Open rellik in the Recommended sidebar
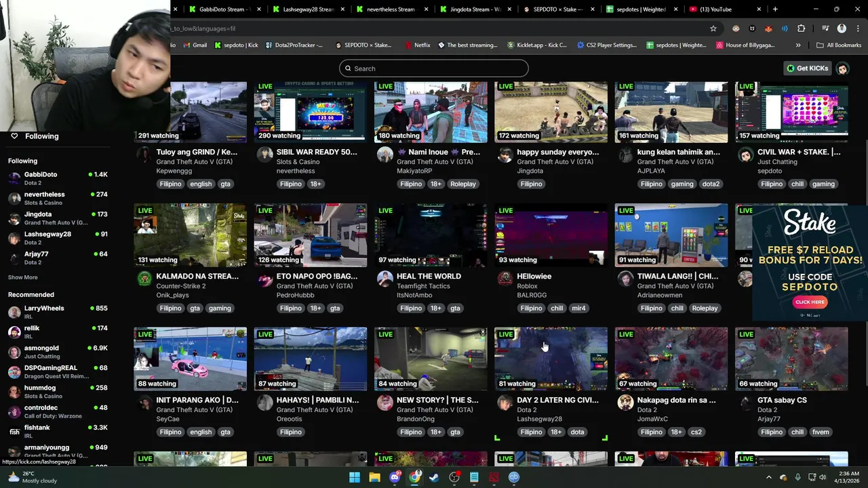This screenshot has height=488, width=868. [x=58, y=332]
